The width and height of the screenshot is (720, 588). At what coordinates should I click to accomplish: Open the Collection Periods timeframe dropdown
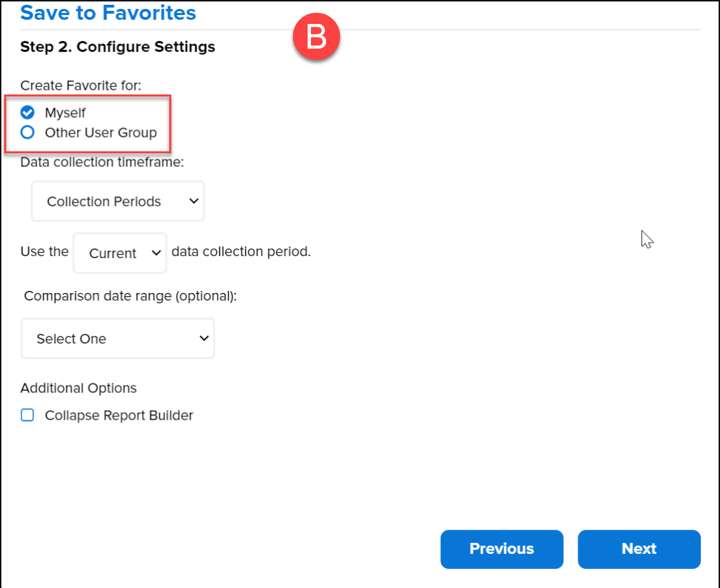(x=118, y=201)
